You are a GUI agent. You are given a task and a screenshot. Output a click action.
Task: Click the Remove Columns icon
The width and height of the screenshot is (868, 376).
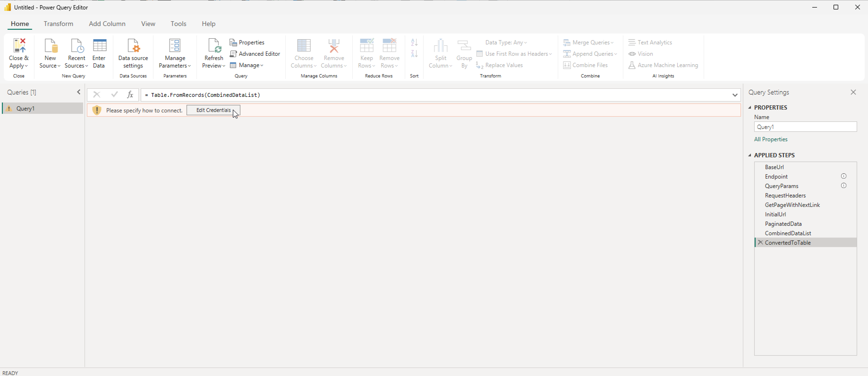tap(334, 46)
